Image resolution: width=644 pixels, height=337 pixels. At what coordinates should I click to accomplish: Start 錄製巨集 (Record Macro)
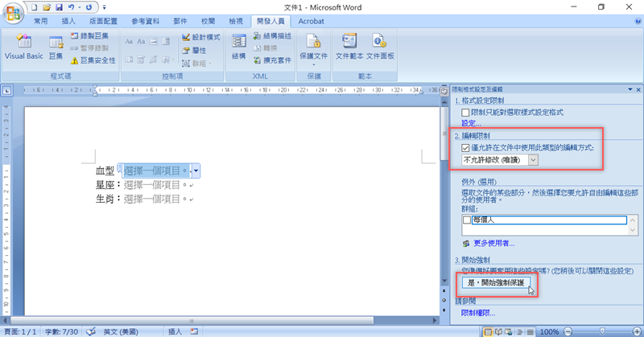89,35
